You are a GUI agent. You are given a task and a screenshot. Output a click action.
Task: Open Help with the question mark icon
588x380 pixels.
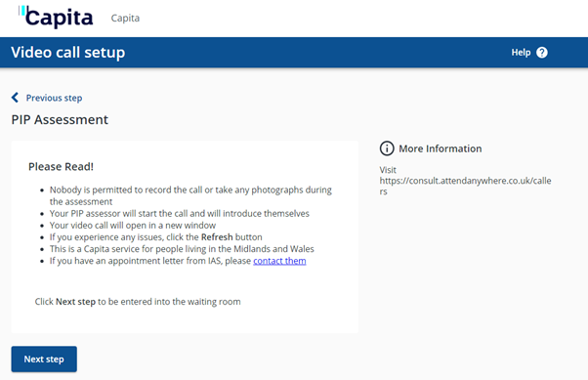click(x=542, y=53)
